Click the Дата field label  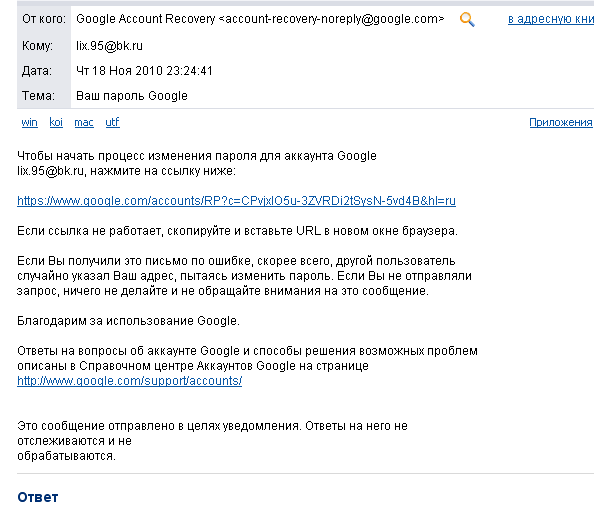coord(37,71)
